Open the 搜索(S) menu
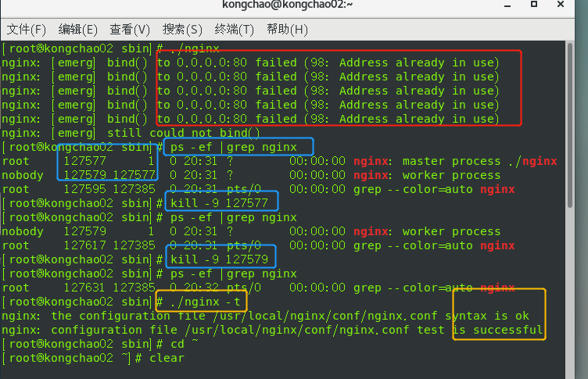Image resolution: width=588 pixels, height=379 pixels. 182,29
